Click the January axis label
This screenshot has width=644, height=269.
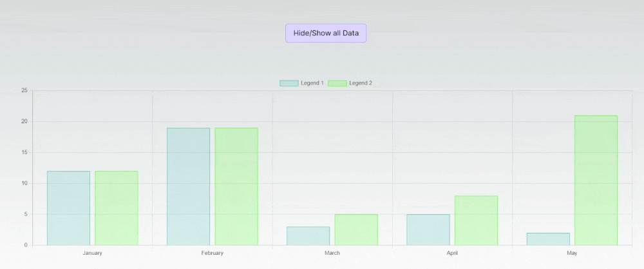[x=92, y=253]
